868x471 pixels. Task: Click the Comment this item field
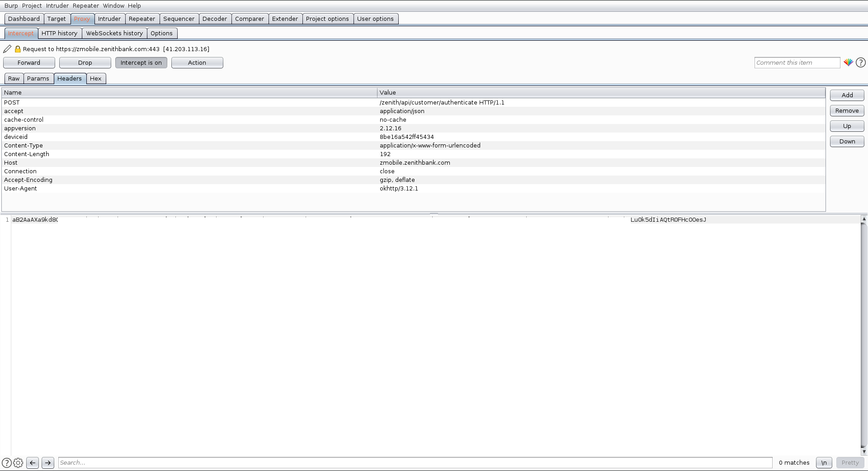pyautogui.click(x=797, y=62)
